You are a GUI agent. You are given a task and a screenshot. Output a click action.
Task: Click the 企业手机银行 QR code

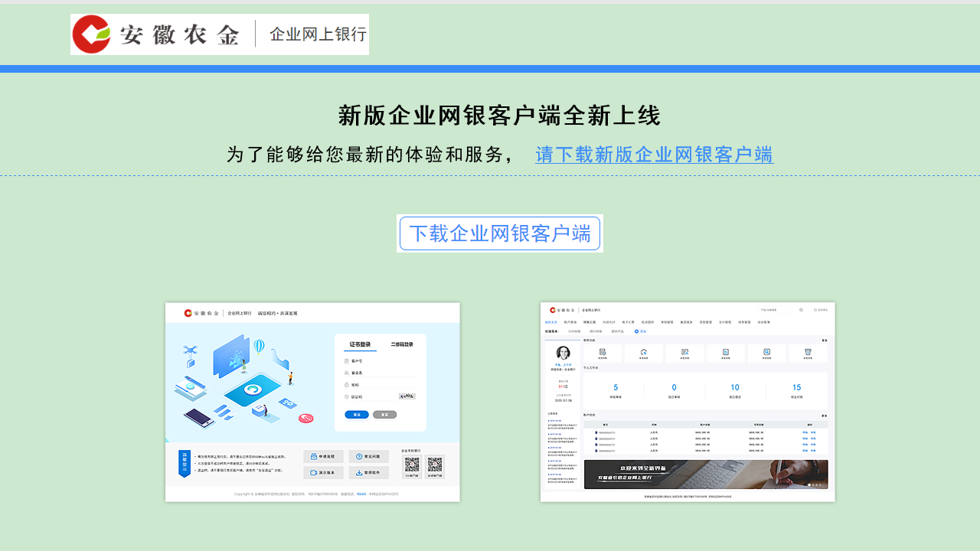[413, 462]
